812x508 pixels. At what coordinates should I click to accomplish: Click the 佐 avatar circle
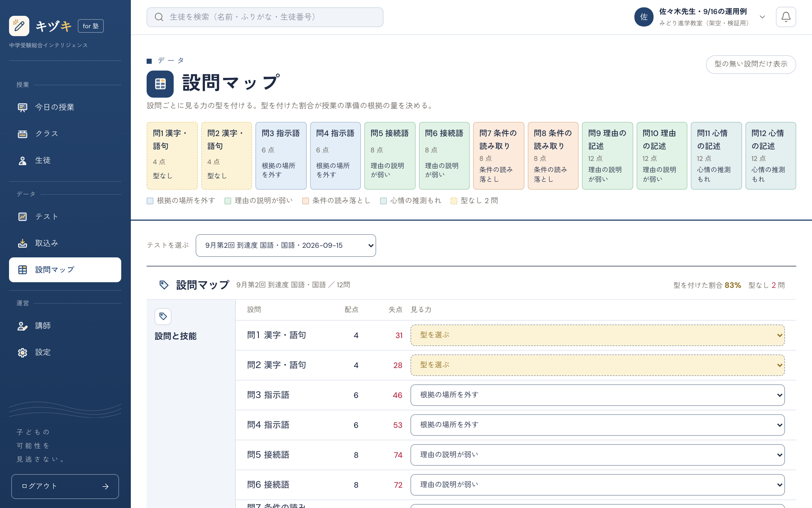(x=644, y=17)
